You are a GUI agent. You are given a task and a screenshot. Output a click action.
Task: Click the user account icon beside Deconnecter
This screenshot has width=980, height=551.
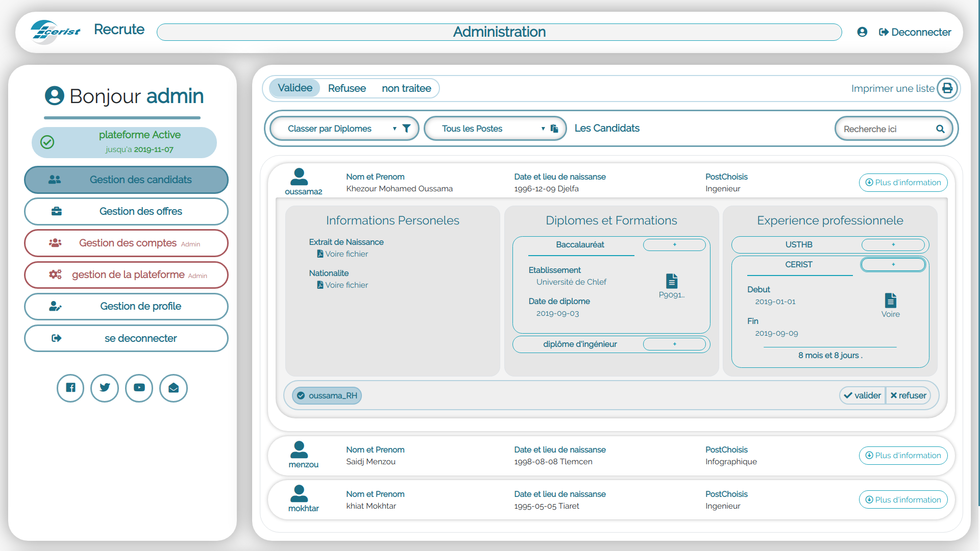click(x=862, y=32)
